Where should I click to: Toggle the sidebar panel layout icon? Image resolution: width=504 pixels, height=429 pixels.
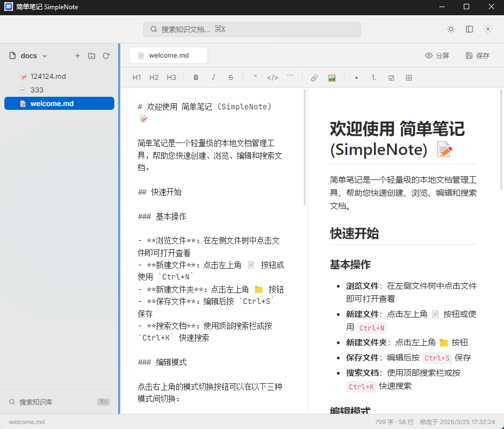tap(469, 29)
